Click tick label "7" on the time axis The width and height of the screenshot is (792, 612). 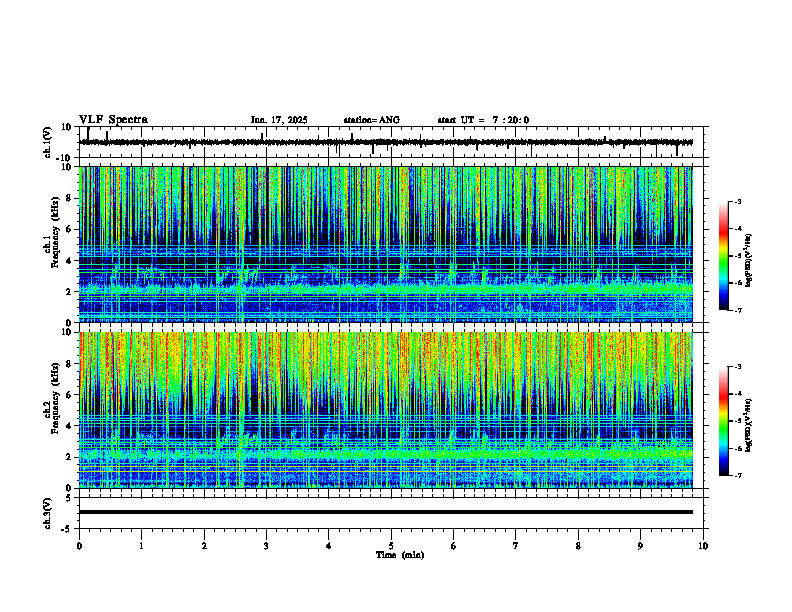(x=516, y=546)
